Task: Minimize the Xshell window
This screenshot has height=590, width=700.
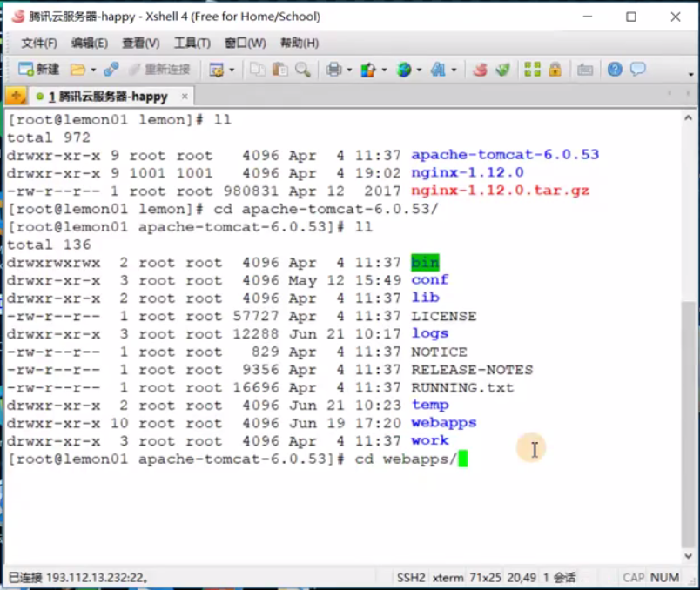Action: [x=588, y=17]
